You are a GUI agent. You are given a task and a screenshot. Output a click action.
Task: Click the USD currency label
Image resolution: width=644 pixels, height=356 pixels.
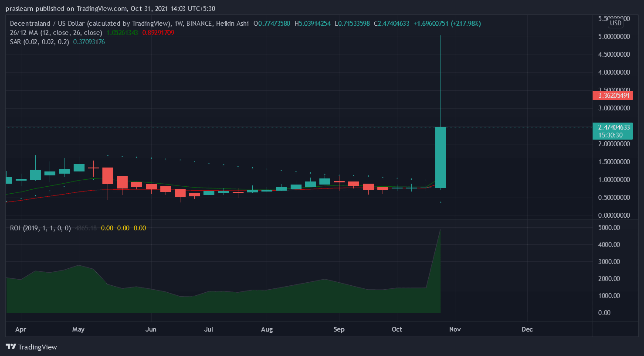tap(615, 23)
